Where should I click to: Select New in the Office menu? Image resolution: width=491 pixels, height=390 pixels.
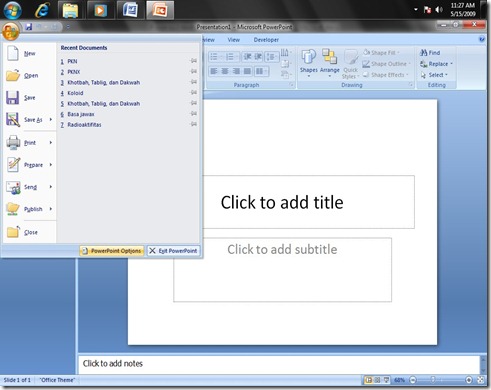30,53
